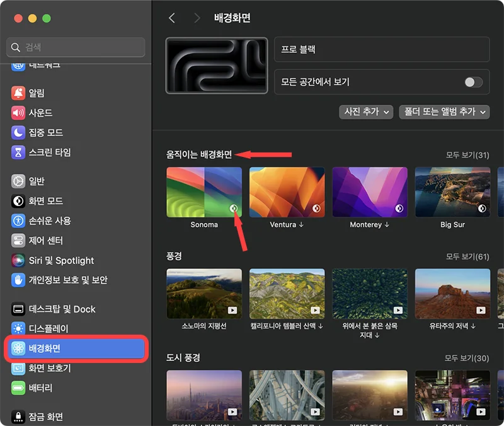This screenshot has width=504, height=426.
Task: Click dynamic mode icon on Ventura thumbnail
Action: point(316,209)
